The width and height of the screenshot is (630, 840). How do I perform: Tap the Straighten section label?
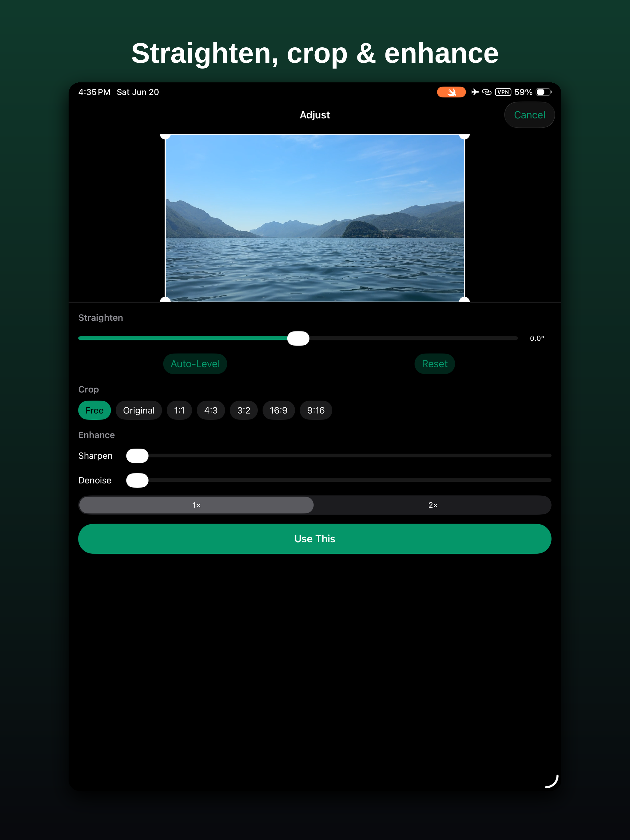coord(100,318)
